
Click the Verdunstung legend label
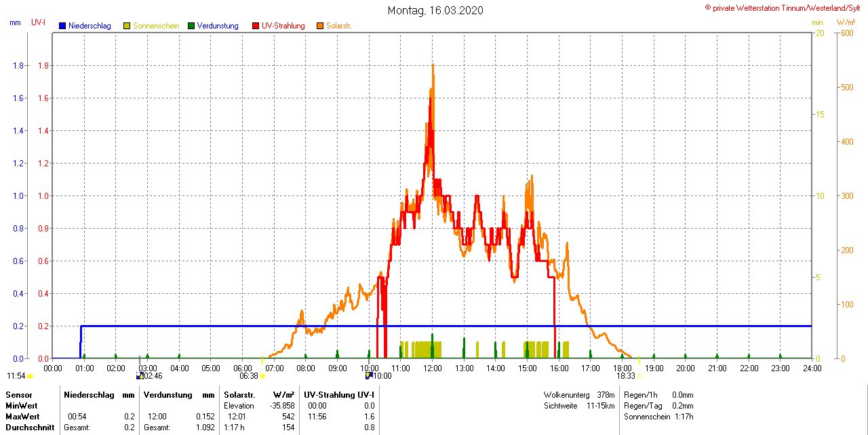(218, 26)
